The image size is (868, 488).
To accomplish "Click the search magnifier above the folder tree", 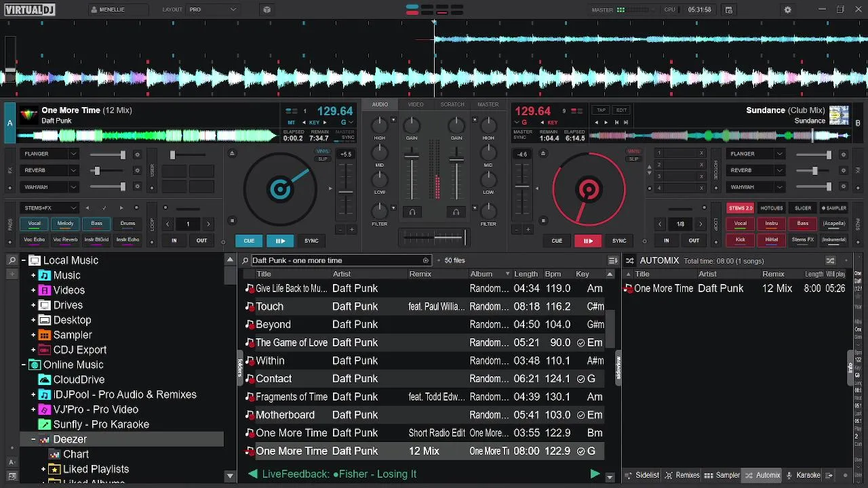I will 12,260.
